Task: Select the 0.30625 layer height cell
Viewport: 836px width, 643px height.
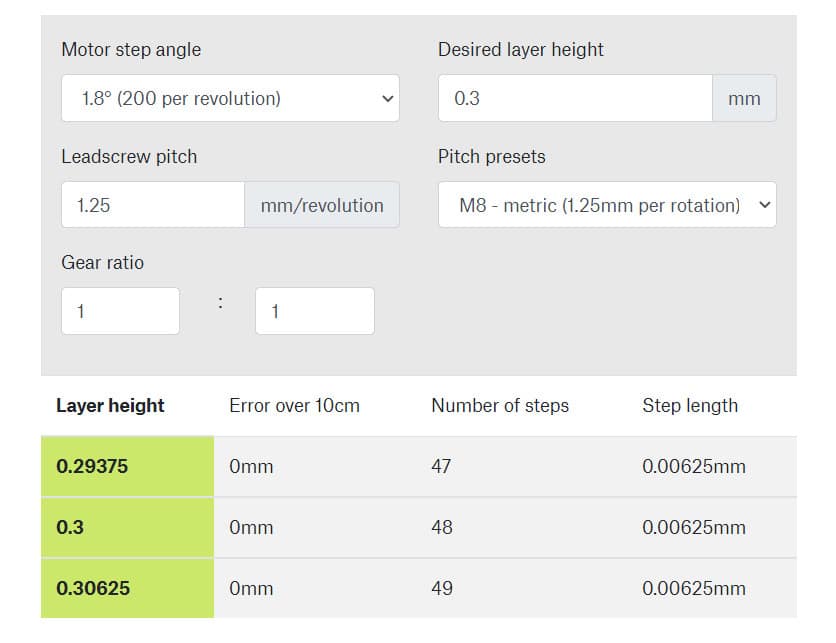Action: point(127,588)
